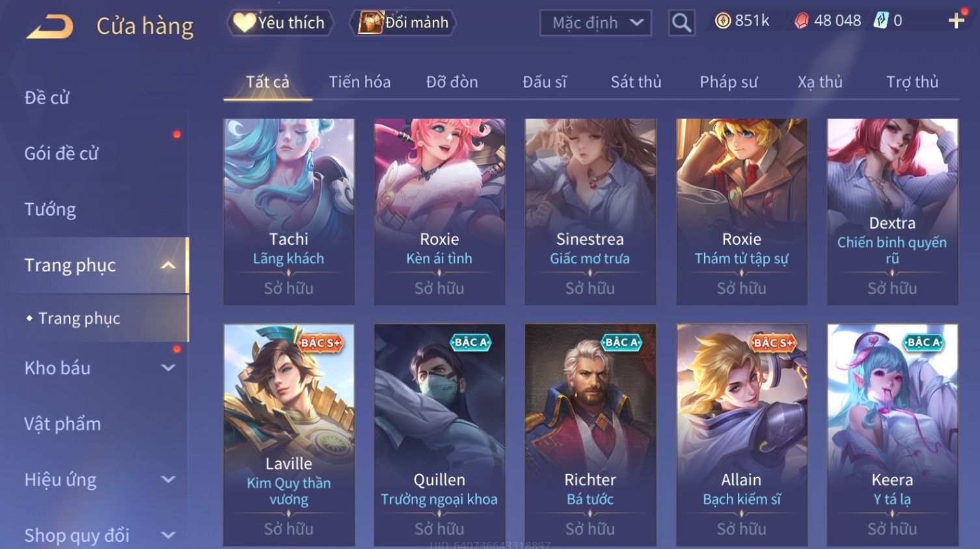Screen dimensions: 980x549
Task: Select the Tiến hóa tab
Action: [359, 82]
